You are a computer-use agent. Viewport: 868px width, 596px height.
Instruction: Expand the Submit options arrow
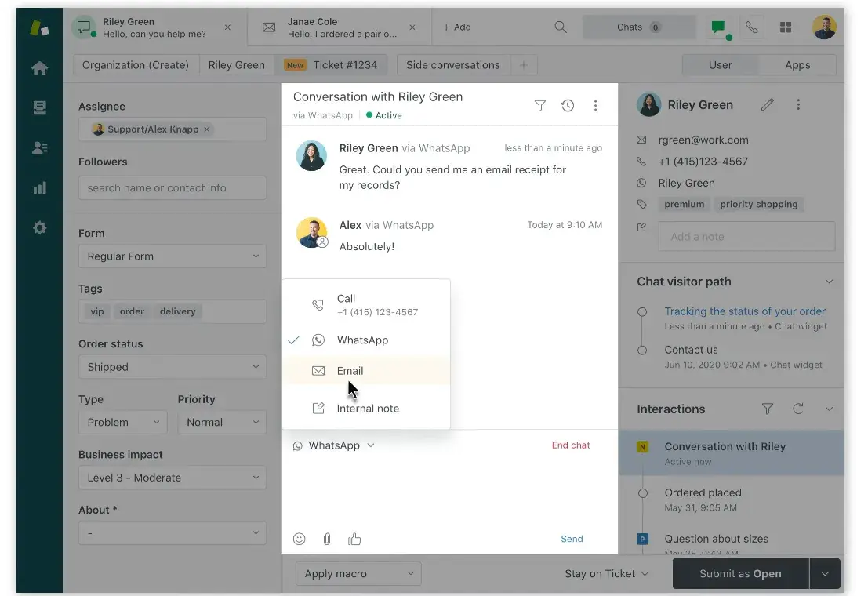coord(825,574)
